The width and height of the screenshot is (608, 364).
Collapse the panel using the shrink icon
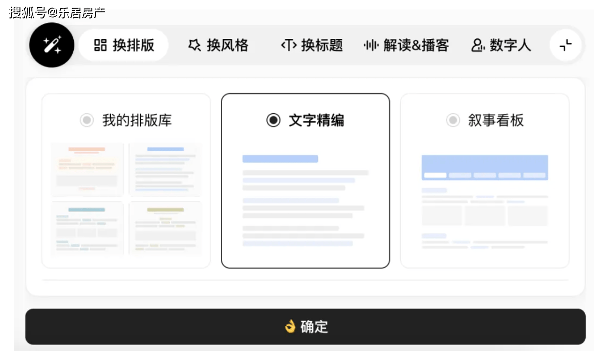[x=565, y=45]
